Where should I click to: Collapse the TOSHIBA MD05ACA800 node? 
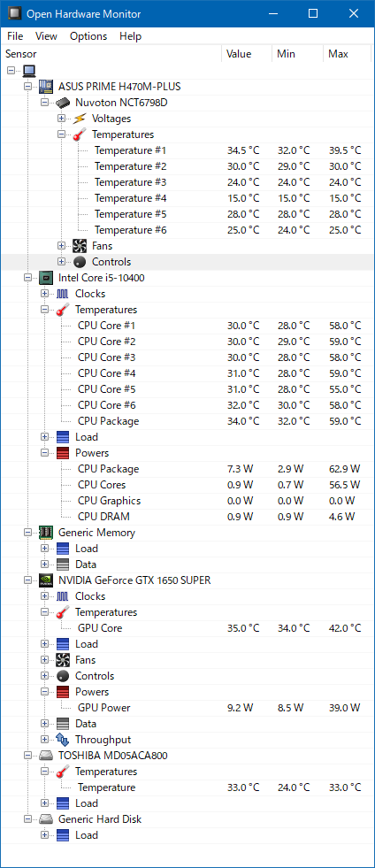(x=27, y=756)
